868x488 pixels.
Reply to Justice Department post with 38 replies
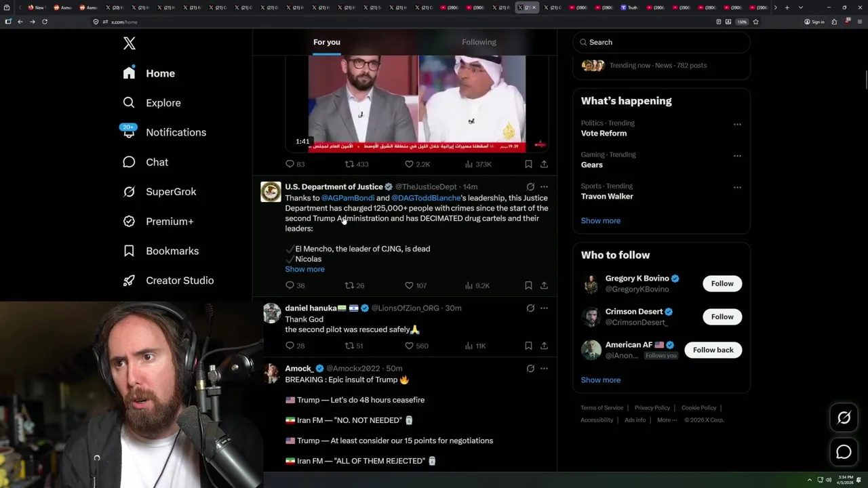[x=295, y=285]
